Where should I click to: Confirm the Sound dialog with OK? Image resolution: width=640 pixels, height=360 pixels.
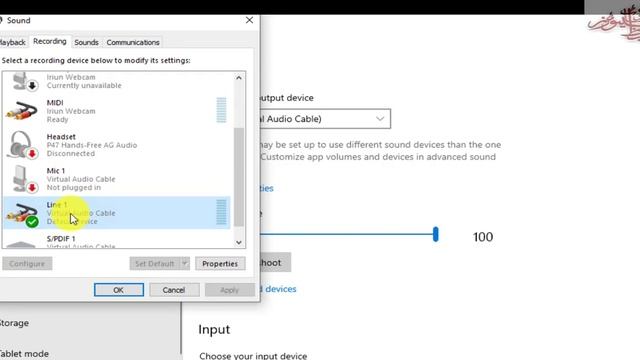click(119, 290)
